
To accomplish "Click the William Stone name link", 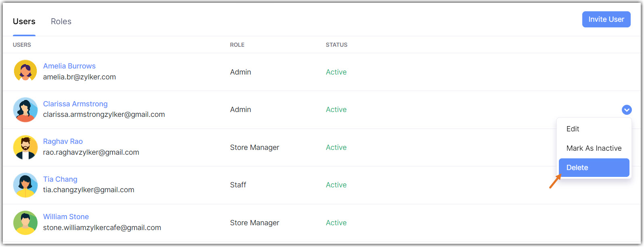I will [66, 217].
